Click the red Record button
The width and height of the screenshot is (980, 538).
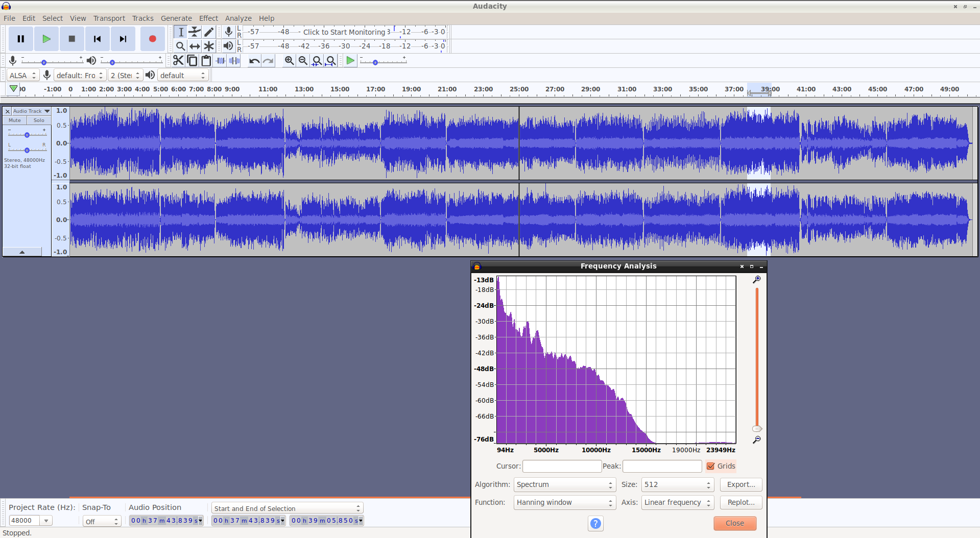[153, 39]
